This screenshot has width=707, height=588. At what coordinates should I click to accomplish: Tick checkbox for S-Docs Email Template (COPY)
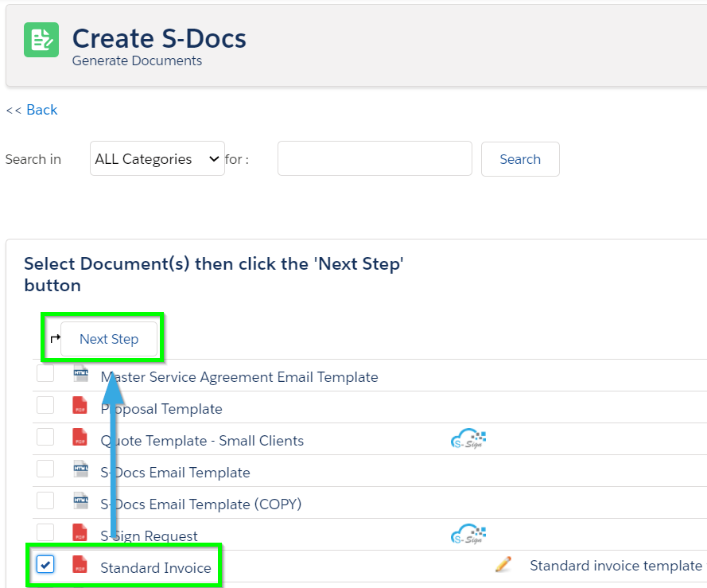45,500
